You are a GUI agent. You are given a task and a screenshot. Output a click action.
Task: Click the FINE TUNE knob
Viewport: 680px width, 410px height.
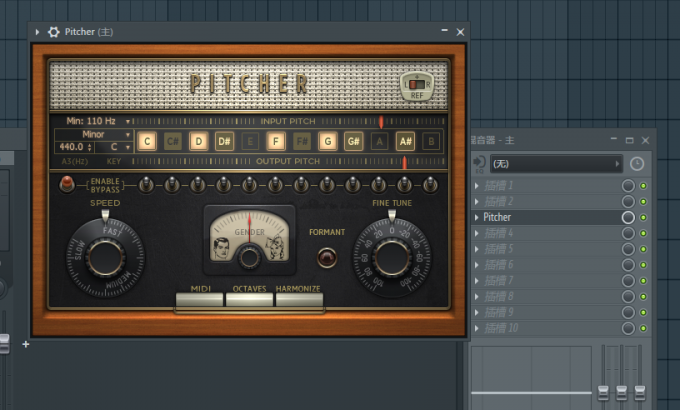click(392, 258)
